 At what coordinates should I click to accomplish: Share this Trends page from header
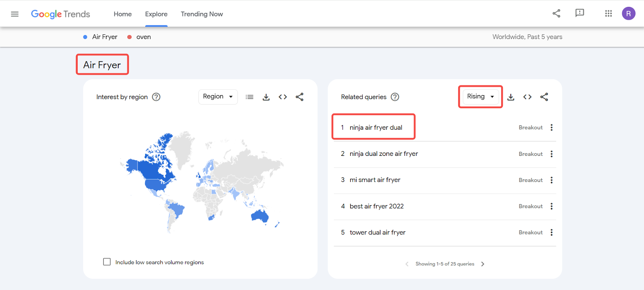pyautogui.click(x=556, y=14)
